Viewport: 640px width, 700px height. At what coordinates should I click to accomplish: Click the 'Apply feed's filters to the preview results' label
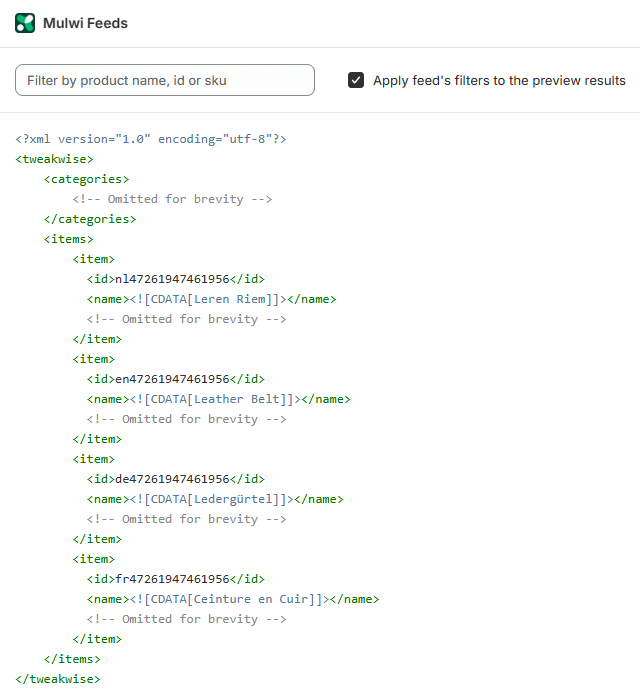499,80
